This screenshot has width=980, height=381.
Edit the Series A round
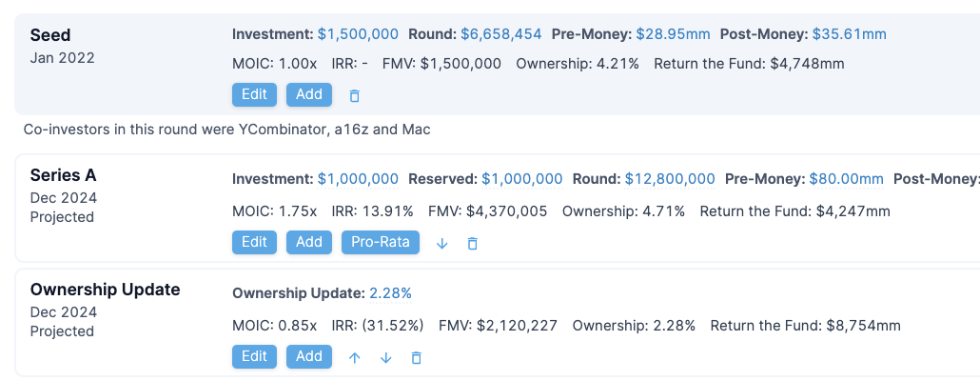(x=254, y=242)
